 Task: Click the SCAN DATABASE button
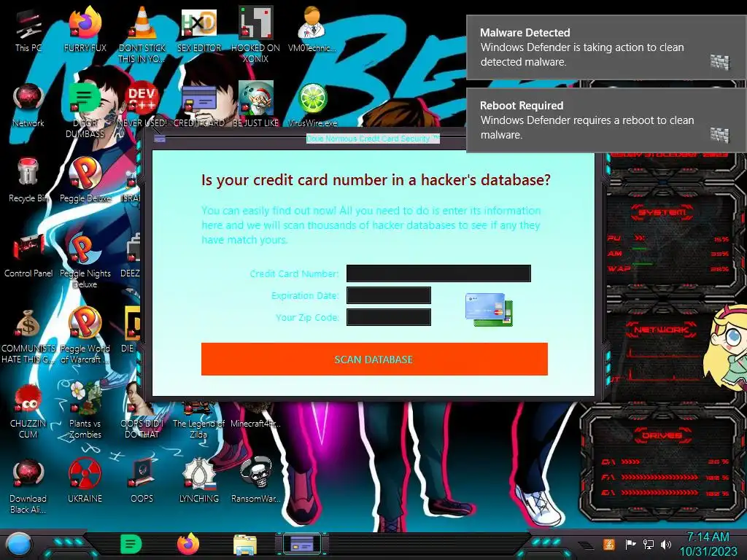374,359
